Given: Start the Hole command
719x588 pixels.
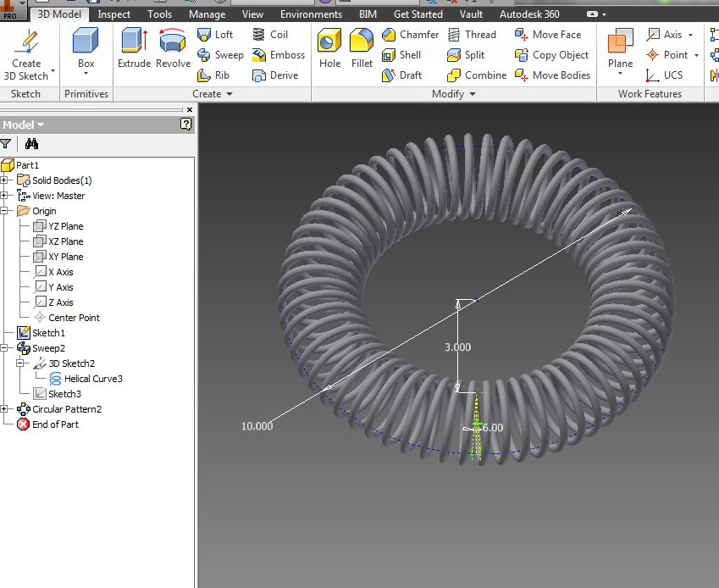Looking at the screenshot, I should click(329, 48).
